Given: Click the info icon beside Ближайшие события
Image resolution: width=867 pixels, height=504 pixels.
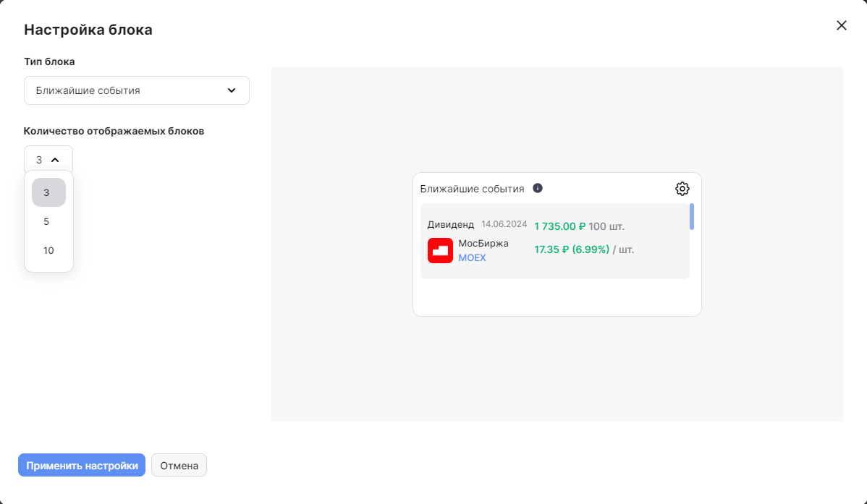Looking at the screenshot, I should 538,188.
